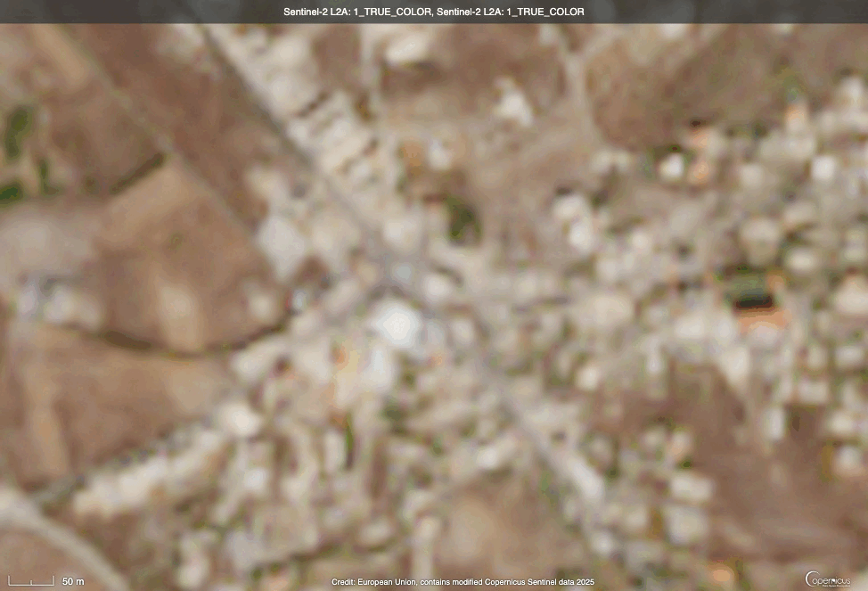Click the Copernicus logo
Screen dimensions: 868x591
[828, 579]
